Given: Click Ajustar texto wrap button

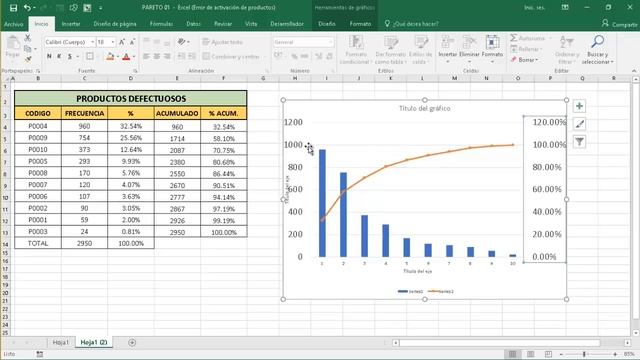Looking at the screenshot, I should coord(223,42).
